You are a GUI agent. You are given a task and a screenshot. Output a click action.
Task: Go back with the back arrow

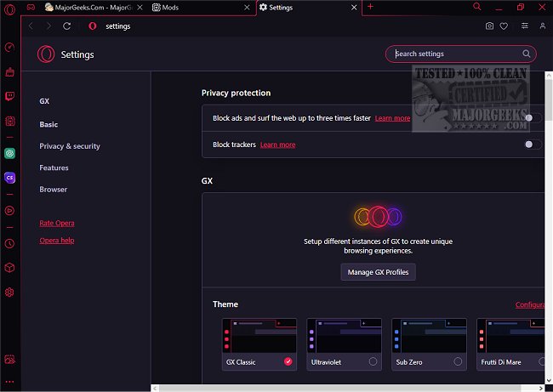point(31,26)
